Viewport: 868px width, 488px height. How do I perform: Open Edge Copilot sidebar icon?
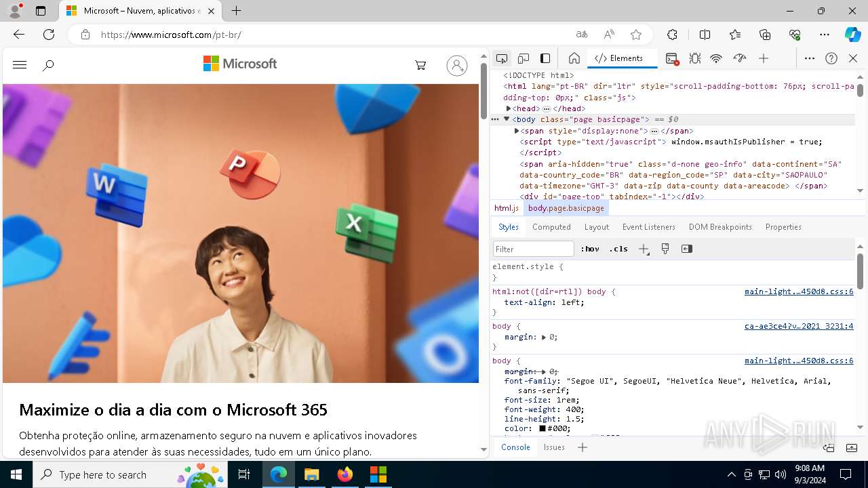point(852,35)
